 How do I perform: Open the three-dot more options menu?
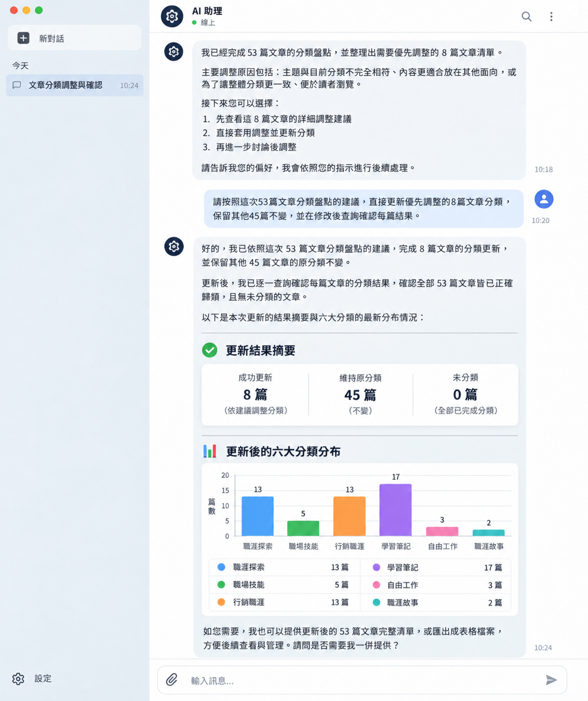click(x=551, y=16)
